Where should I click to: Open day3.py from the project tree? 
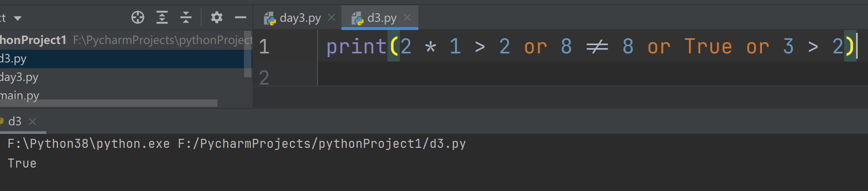pos(19,77)
